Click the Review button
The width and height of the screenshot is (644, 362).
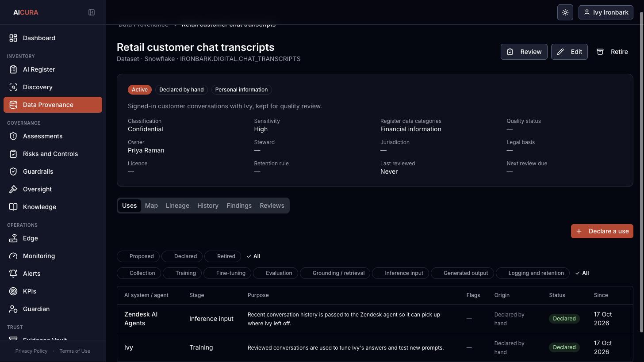pyautogui.click(x=524, y=52)
